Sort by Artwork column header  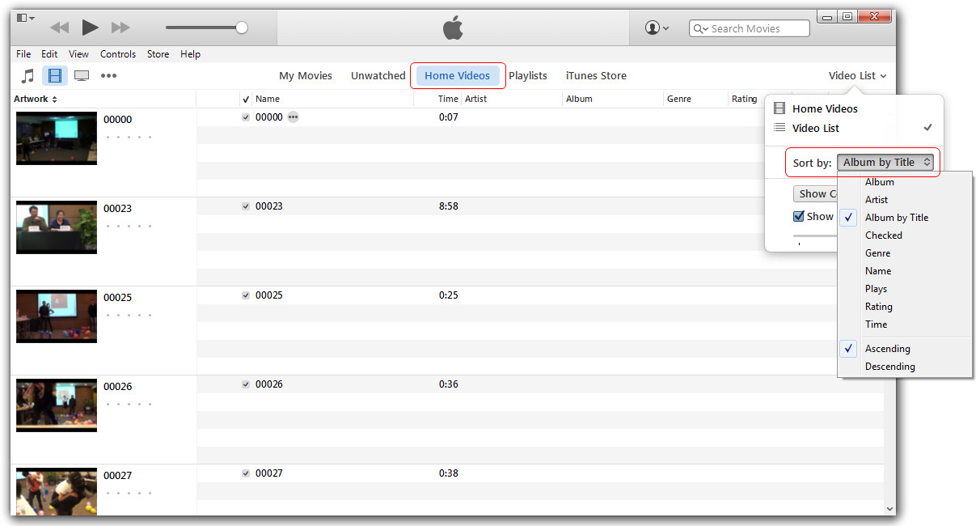[36, 99]
